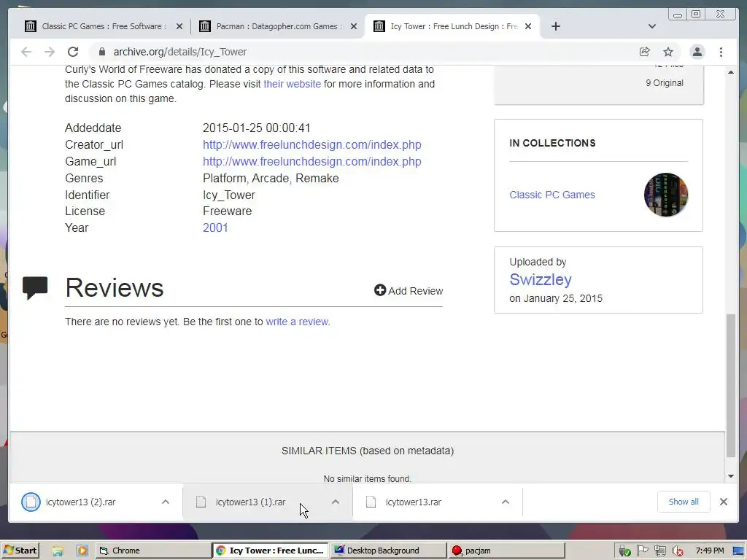Select Icy Tower Chrome taskbar button

pos(271,551)
